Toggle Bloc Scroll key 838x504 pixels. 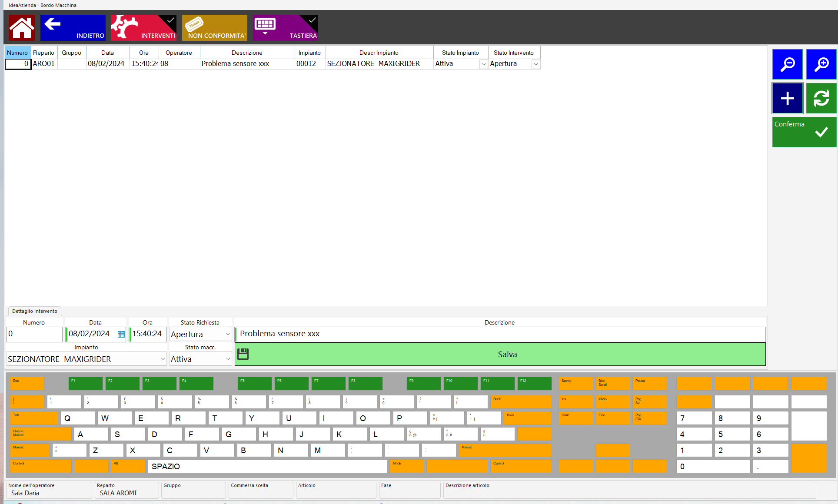[x=612, y=384]
